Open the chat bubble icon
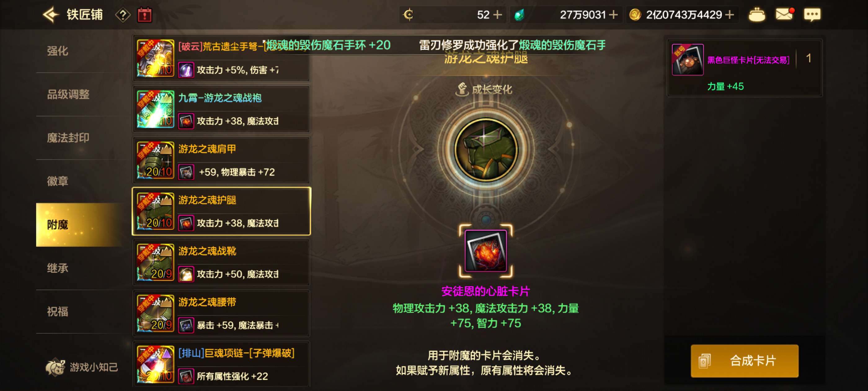The height and width of the screenshot is (391, 868). tap(812, 15)
